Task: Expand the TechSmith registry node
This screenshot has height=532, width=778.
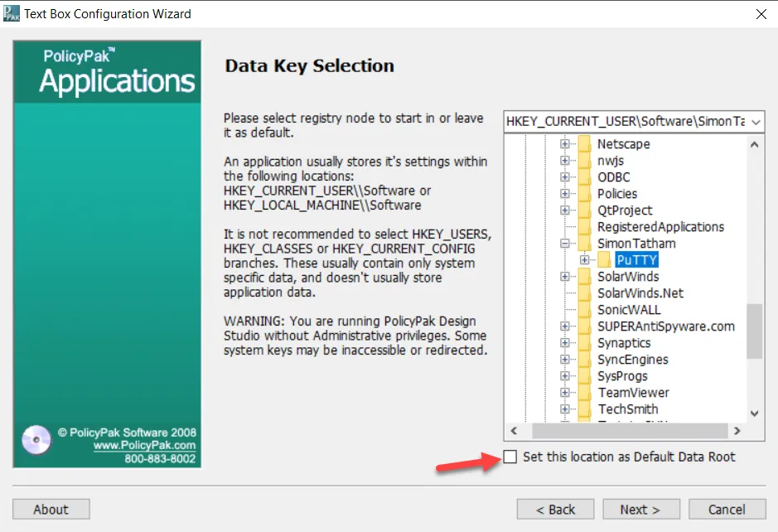Action: (x=564, y=409)
